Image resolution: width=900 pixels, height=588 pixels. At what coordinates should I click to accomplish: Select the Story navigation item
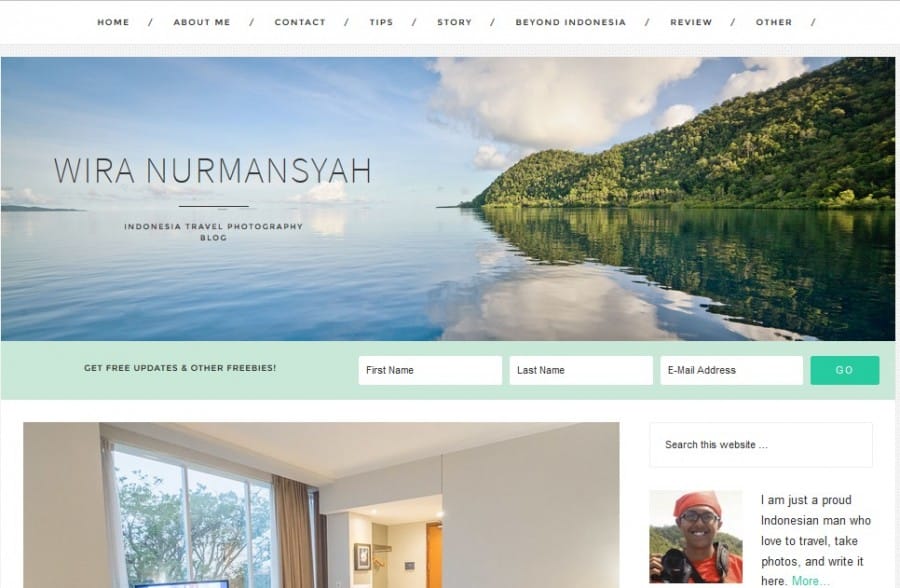455,22
